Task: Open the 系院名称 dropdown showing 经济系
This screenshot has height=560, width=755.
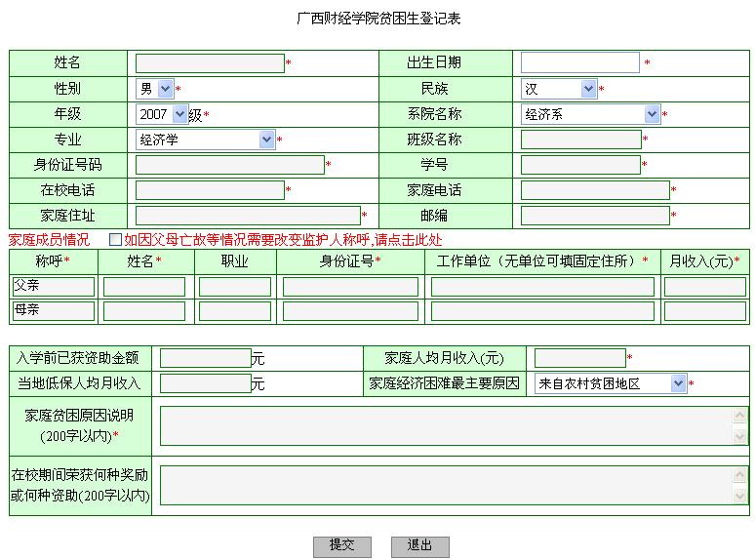Action: point(591,114)
